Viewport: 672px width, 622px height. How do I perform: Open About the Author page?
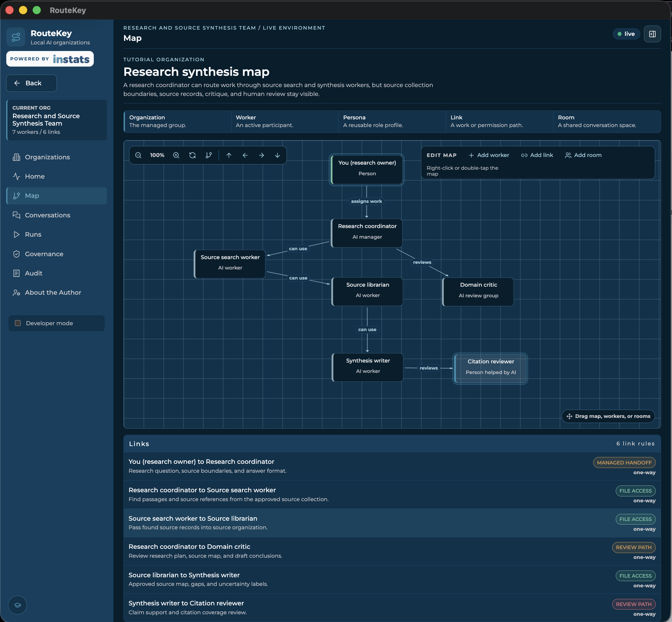click(x=57, y=293)
